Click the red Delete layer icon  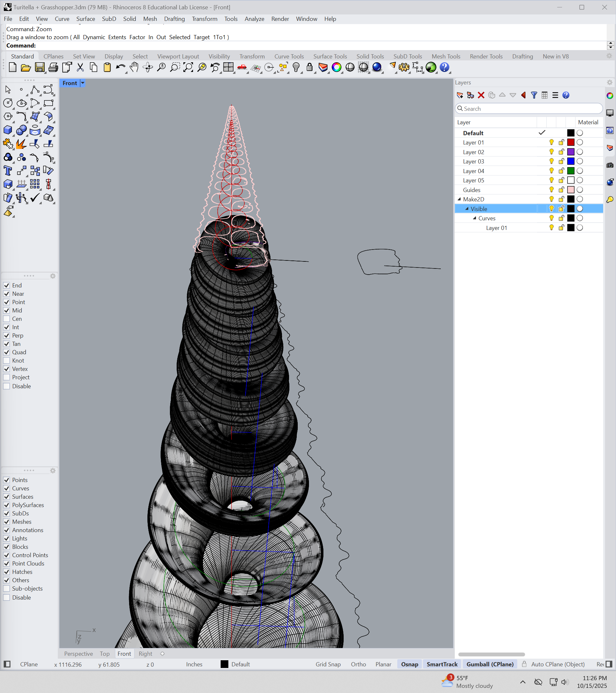tap(481, 95)
